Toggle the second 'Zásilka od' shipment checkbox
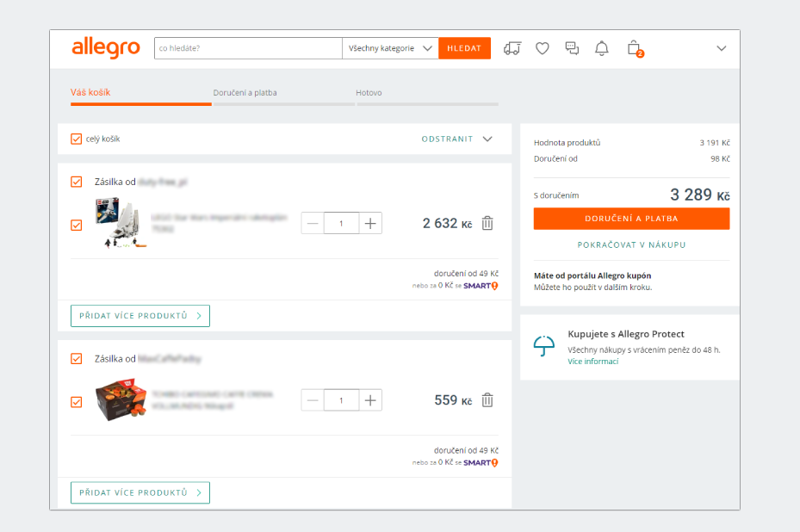Screen dimensions: 800x532 pos(76,359)
